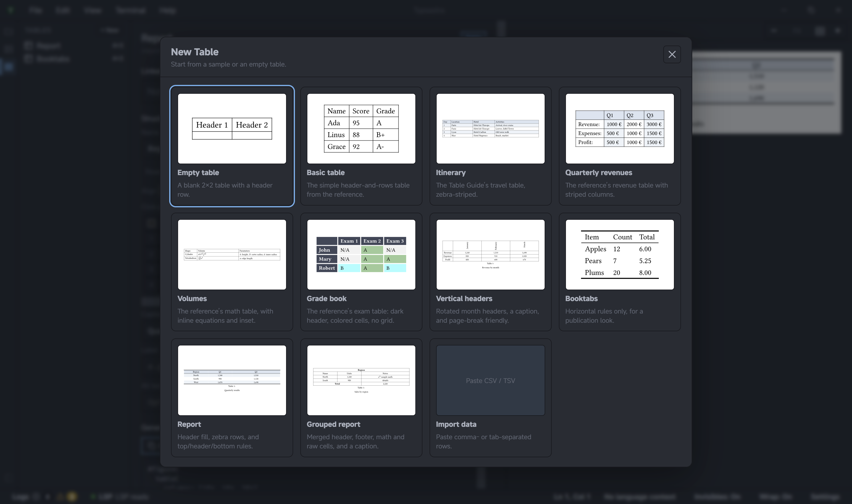Choose the Basic table sample
Viewport: 852px width, 504px height.
(361, 146)
